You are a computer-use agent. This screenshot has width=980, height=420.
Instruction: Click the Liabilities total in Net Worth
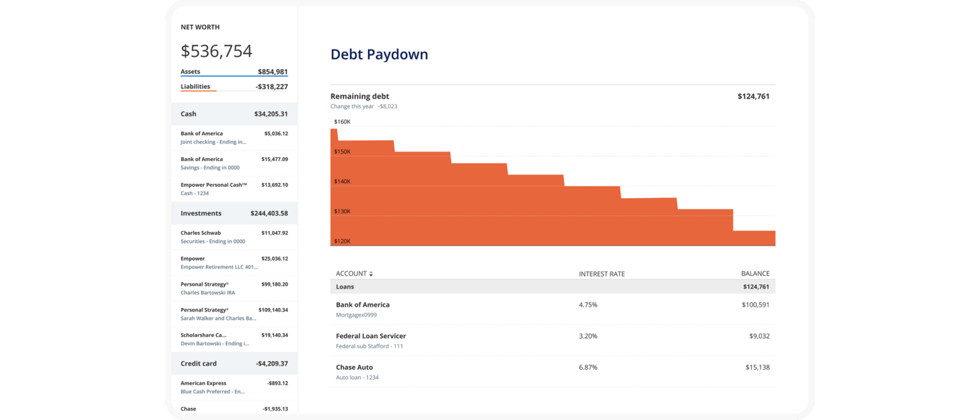point(234,87)
